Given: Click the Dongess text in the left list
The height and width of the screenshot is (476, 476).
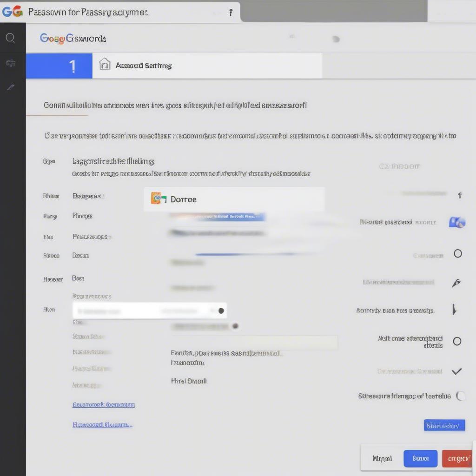Looking at the screenshot, I should pos(88,196).
